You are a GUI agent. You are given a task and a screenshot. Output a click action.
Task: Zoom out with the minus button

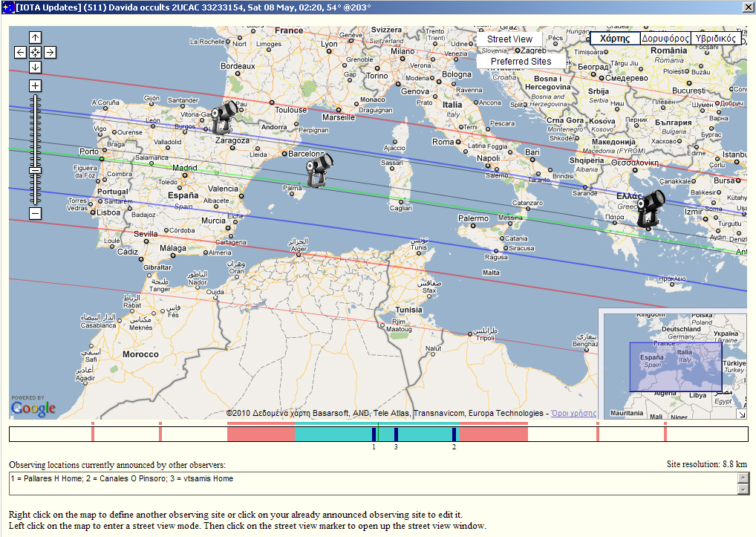click(35, 213)
